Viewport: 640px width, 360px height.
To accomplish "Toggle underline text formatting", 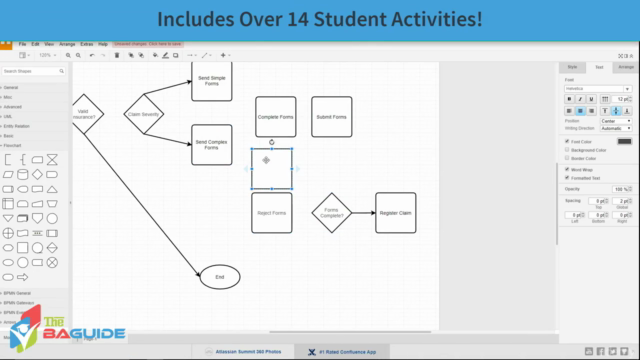I will pyautogui.click(x=591, y=99).
